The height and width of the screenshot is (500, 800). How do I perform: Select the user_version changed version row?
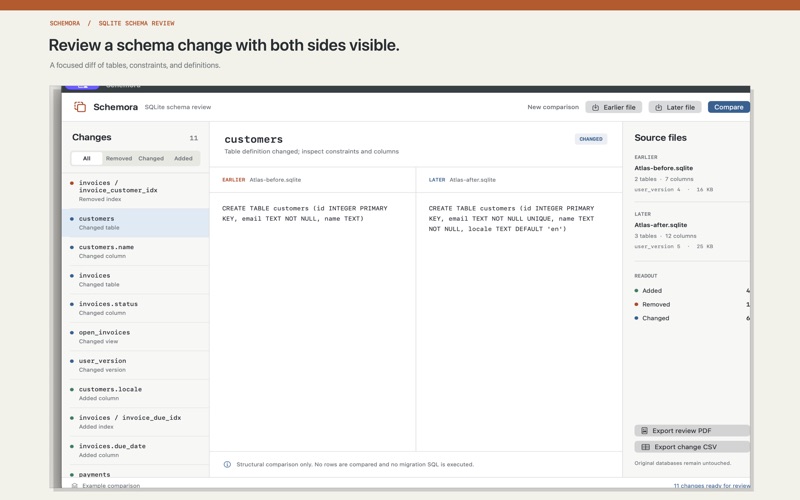tap(135, 365)
